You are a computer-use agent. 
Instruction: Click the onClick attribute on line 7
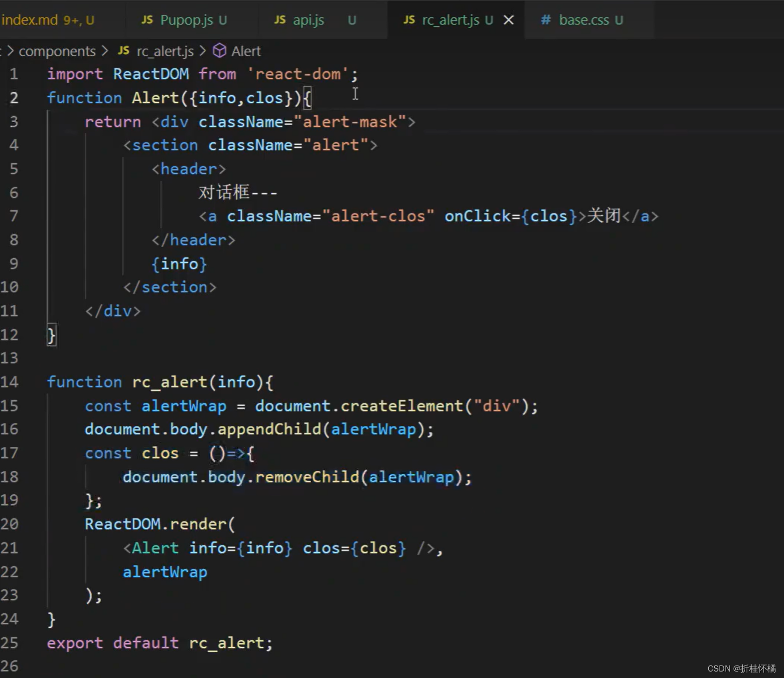point(478,216)
